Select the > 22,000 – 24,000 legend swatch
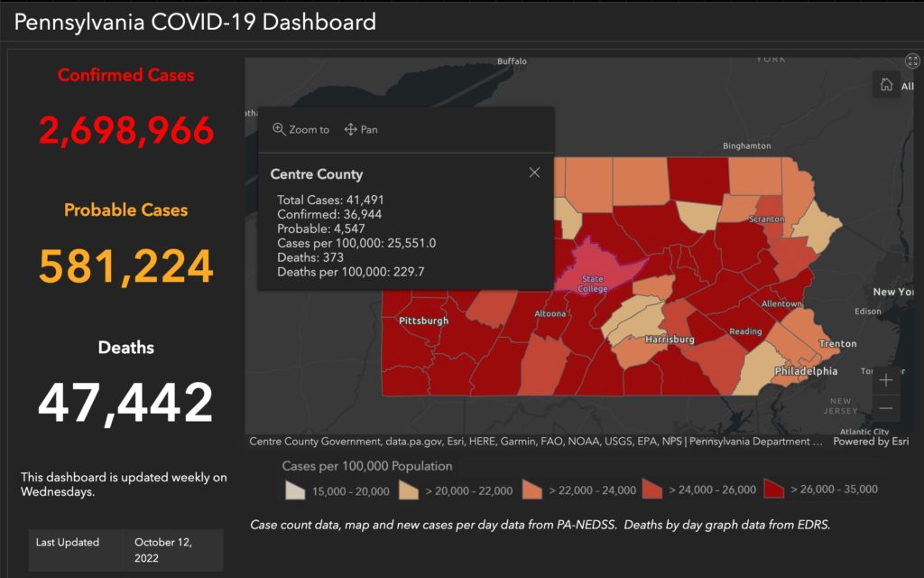This screenshot has width=924, height=578. click(532, 489)
